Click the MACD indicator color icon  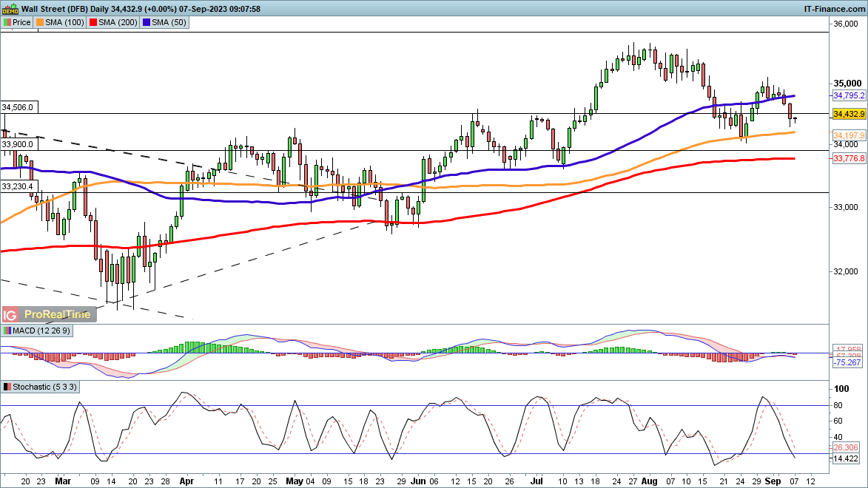pyautogui.click(x=7, y=329)
